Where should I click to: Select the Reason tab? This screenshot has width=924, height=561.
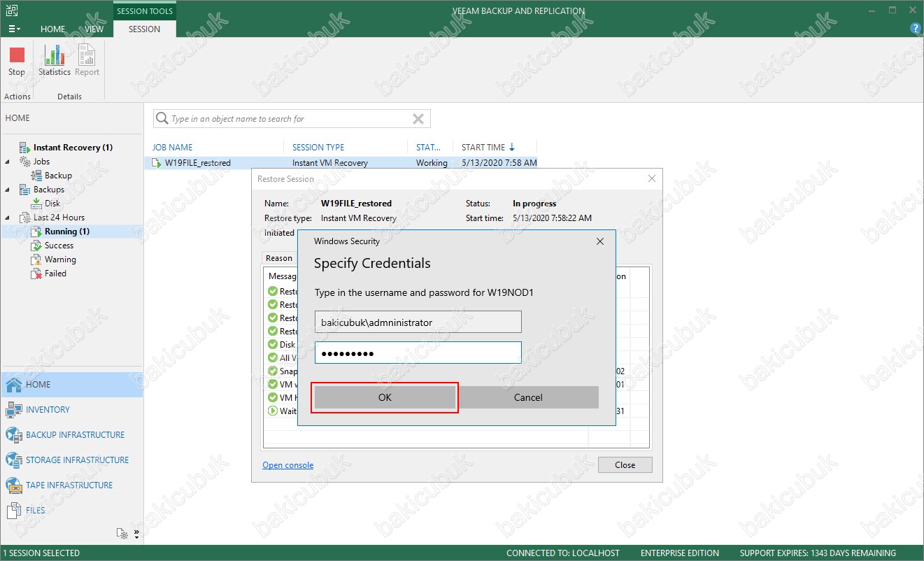click(279, 258)
